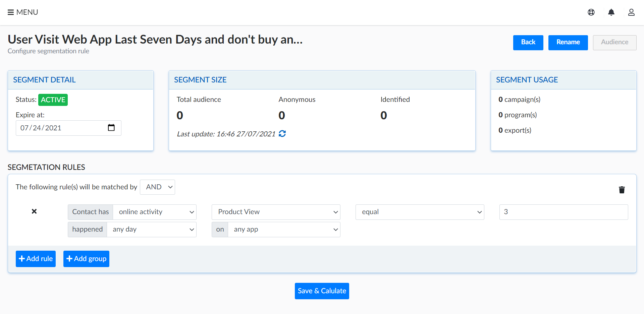Change the equal comparison operator
Image resolution: width=644 pixels, height=314 pixels.
tap(420, 212)
